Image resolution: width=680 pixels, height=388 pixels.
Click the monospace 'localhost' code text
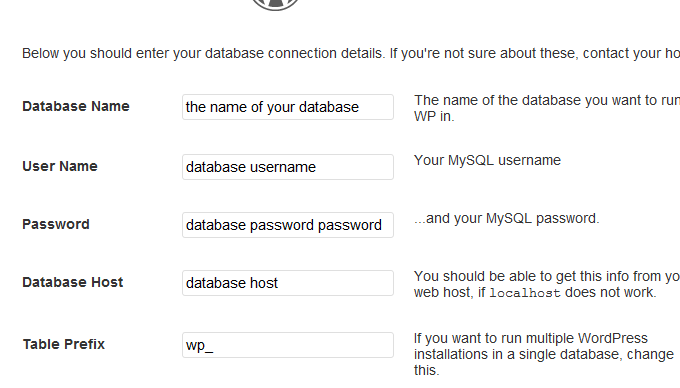point(525,293)
